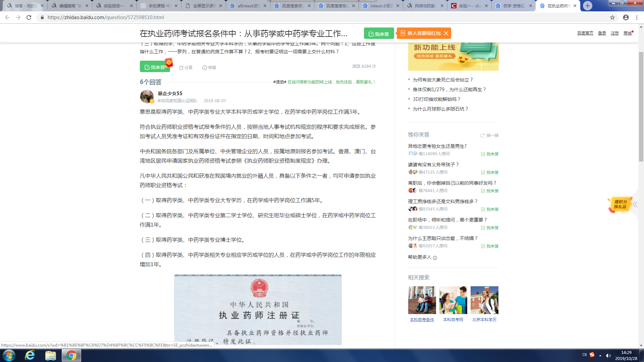The width and height of the screenshot is (644, 362).
Task: Refresh the question list with 换一换
Action: coord(489,135)
